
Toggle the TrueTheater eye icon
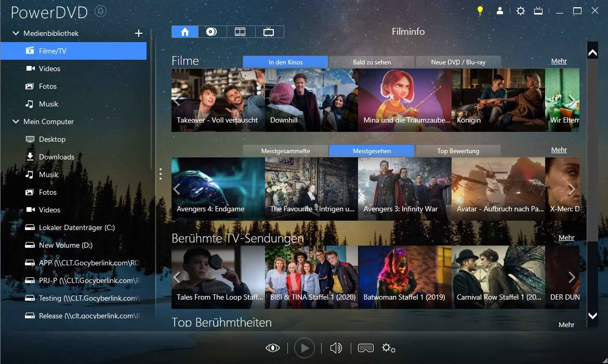(273, 348)
